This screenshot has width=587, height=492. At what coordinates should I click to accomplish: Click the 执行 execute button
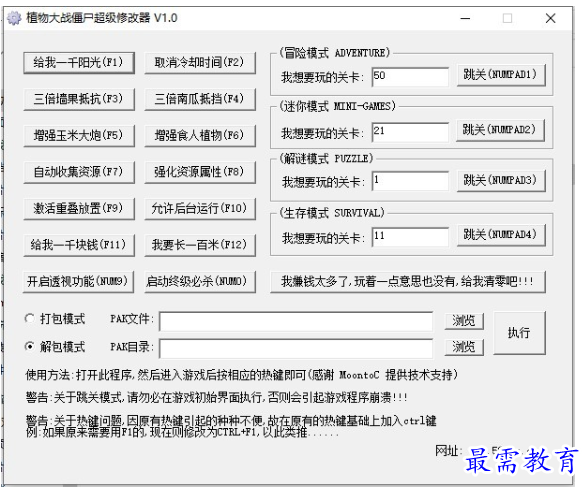(x=519, y=333)
